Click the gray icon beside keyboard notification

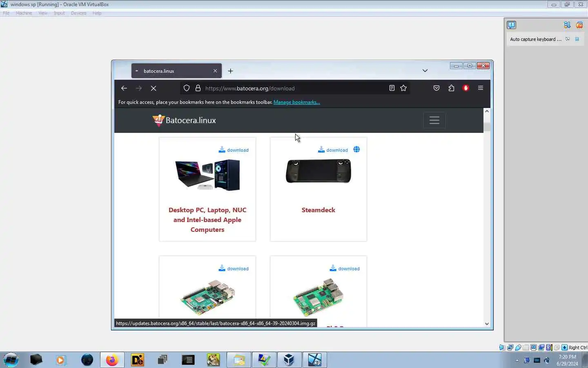point(568,39)
